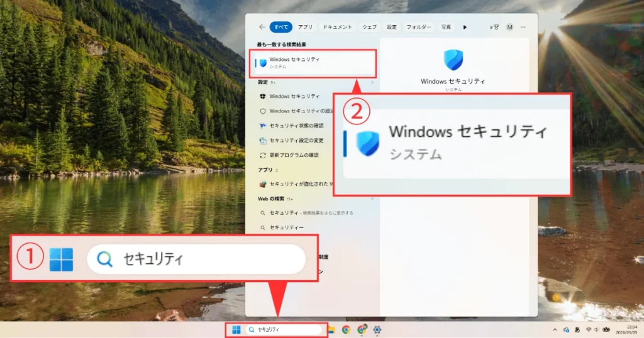
Task: Show hidden tray icons chevron
Action: [x=555, y=330]
